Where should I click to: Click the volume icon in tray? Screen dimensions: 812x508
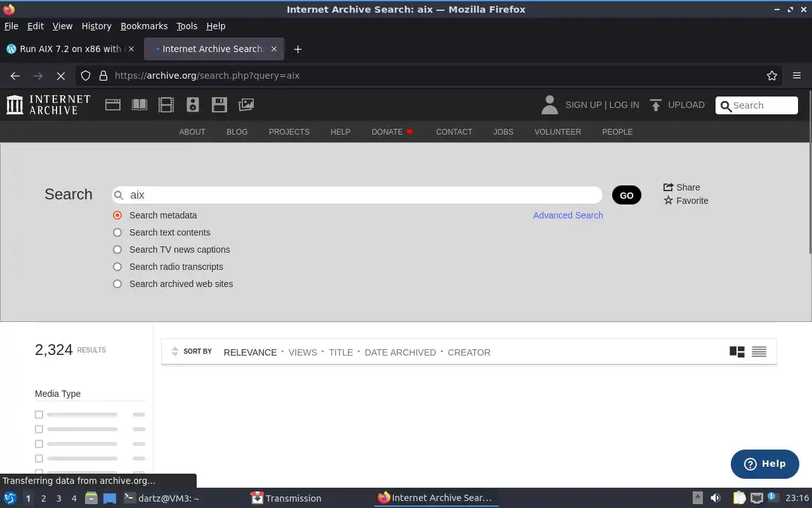[x=716, y=498]
